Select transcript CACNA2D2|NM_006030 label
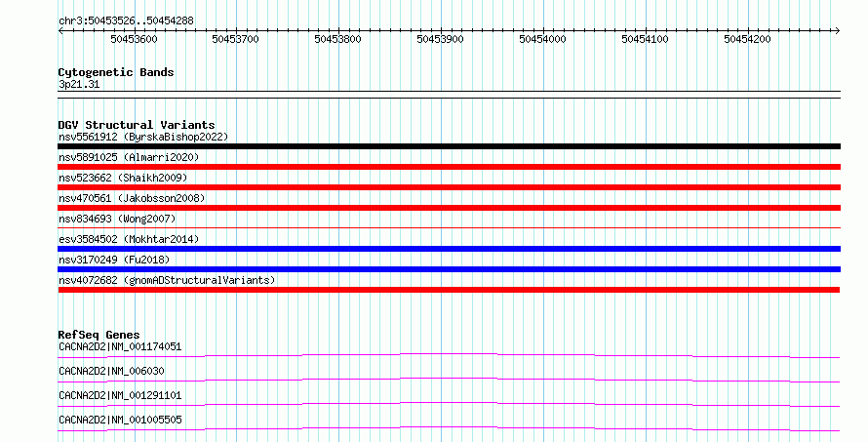 click(x=111, y=371)
